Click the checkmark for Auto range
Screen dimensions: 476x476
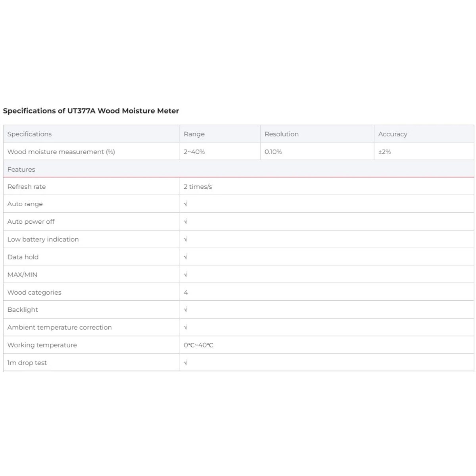pos(186,204)
